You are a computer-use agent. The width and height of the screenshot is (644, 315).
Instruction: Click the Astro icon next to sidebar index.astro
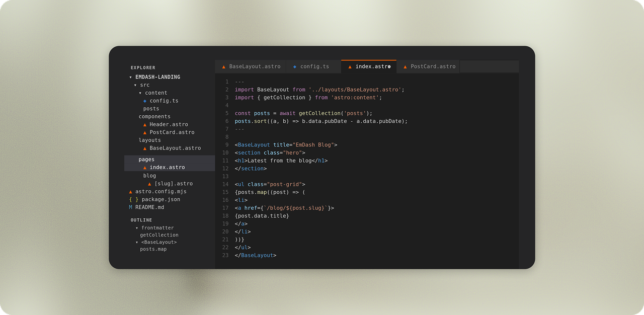coord(145,168)
